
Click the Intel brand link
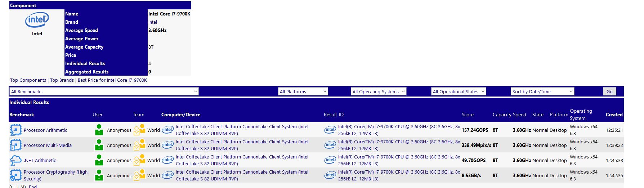click(153, 22)
